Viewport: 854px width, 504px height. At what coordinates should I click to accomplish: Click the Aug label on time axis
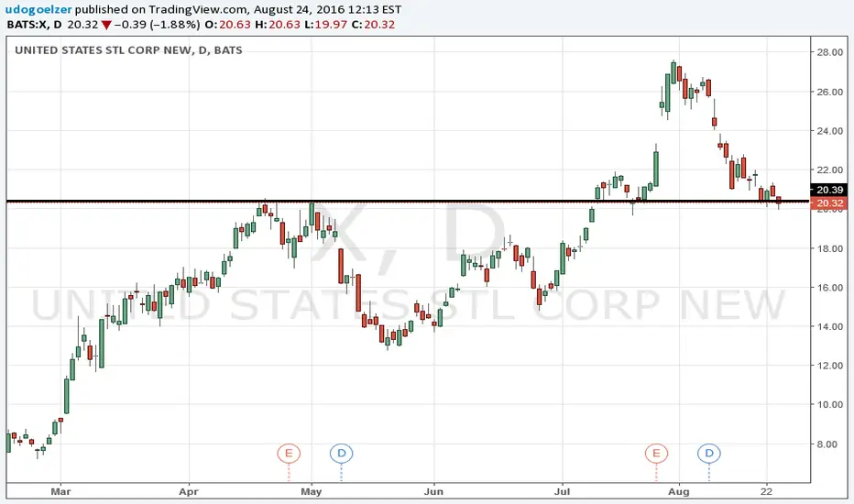(x=679, y=491)
